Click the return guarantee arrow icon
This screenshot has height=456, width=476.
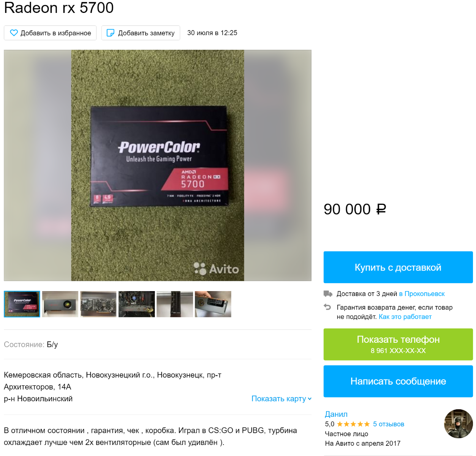pos(327,307)
